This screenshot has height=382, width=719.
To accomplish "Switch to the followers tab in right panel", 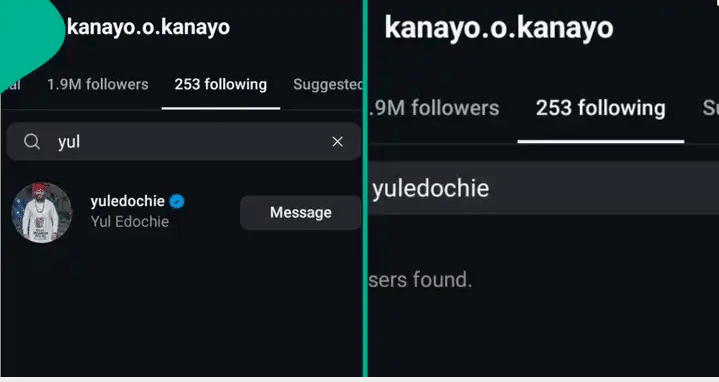I will pos(434,108).
